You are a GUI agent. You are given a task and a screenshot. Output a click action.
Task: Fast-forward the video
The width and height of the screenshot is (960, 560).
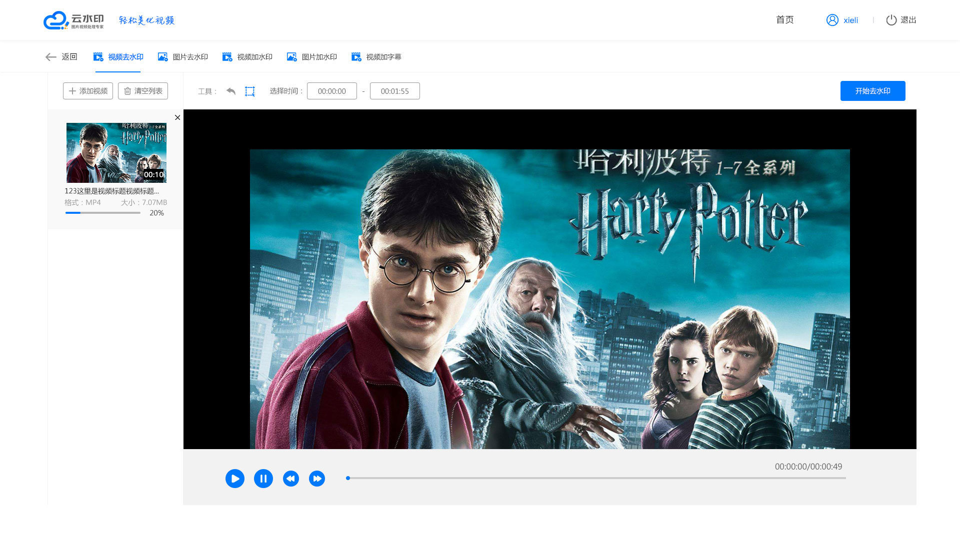(317, 479)
